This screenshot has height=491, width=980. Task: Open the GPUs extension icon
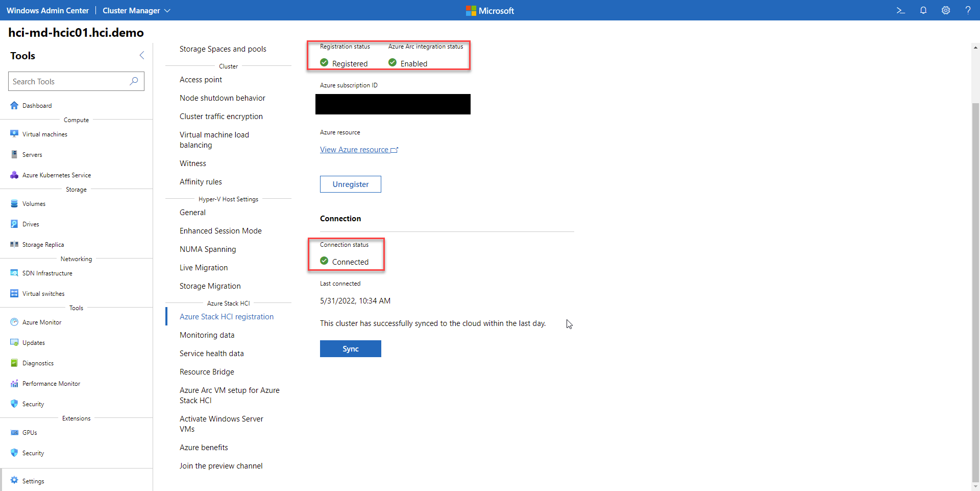[14, 432]
